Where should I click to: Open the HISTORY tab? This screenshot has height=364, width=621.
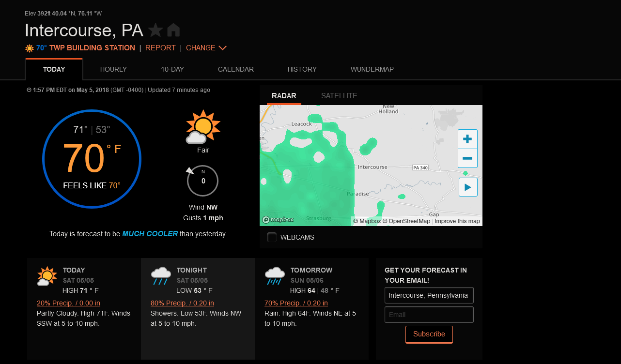coord(302,69)
